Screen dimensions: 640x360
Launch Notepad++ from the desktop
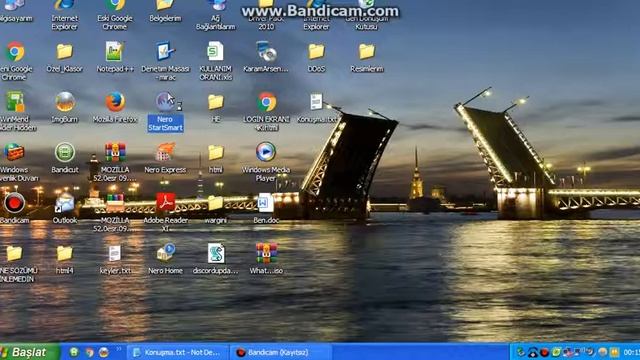(115, 57)
